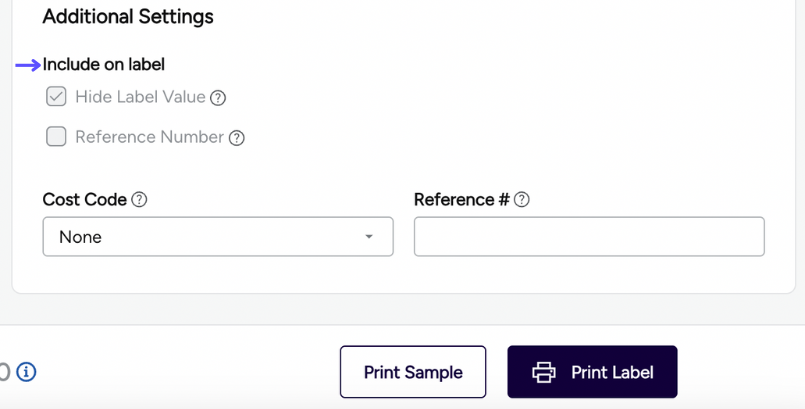Click the Cost Code field label
This screenshot has height=409, width=805.
[84, 200]
